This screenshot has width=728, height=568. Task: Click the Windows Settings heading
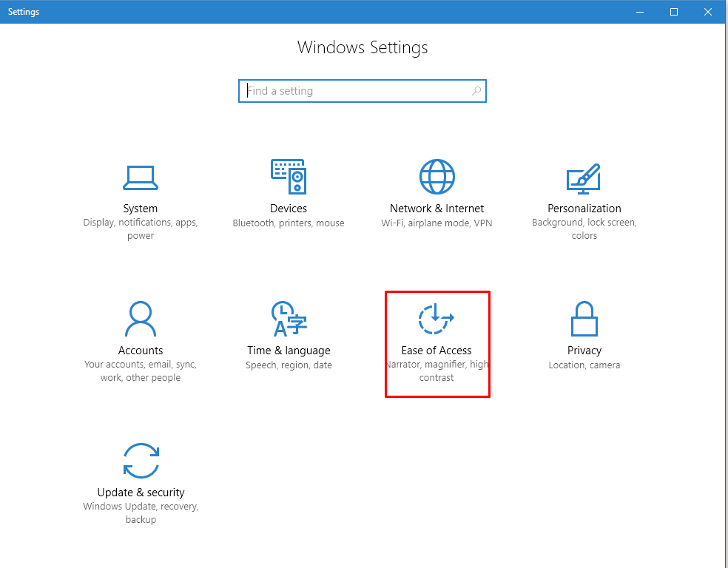363,47
